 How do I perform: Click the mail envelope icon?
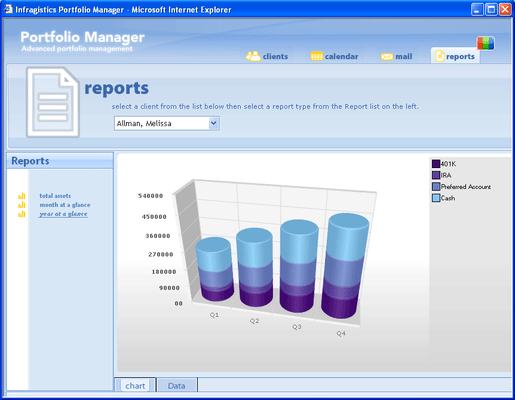387,57
